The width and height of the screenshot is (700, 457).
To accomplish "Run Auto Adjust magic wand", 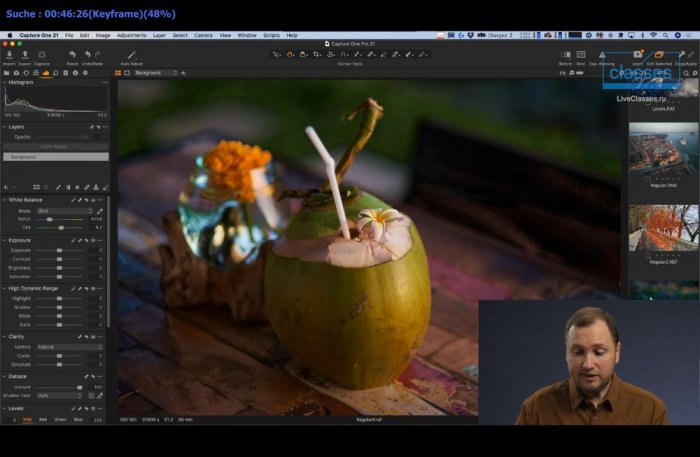I will click(131, 55).
